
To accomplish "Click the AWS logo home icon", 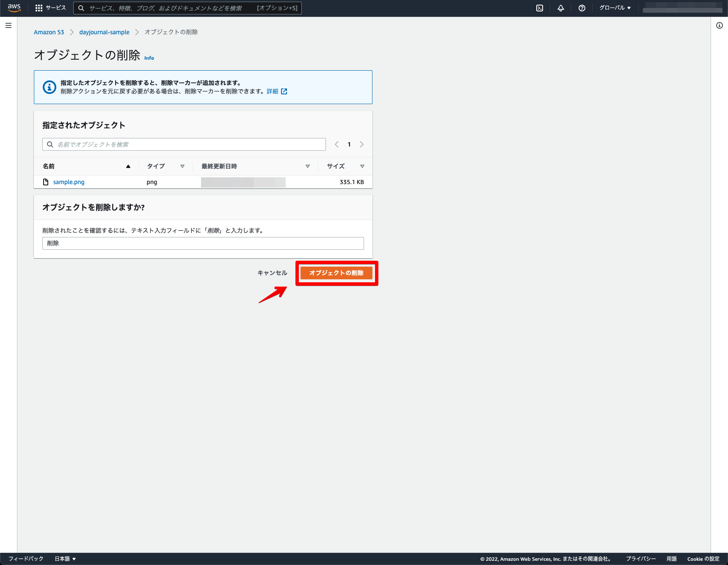I will [14, 8].
